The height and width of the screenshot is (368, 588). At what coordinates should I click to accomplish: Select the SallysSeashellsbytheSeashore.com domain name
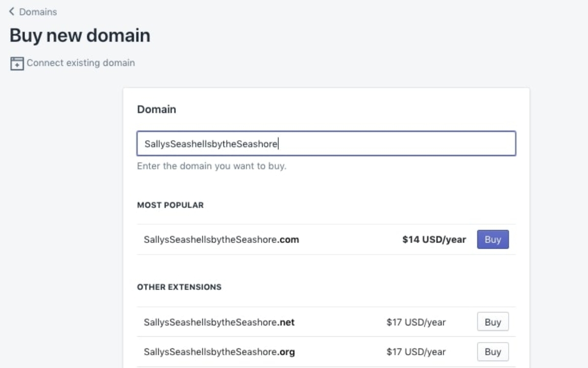point(221,240)
